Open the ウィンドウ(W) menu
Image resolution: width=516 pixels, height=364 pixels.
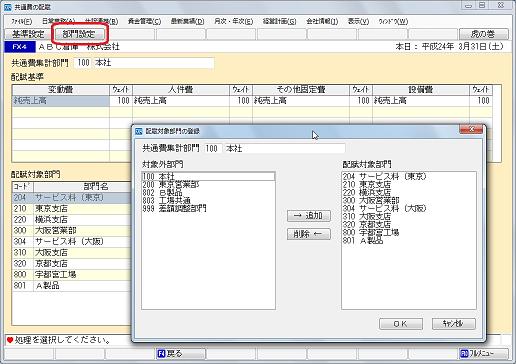click(393, 22)
